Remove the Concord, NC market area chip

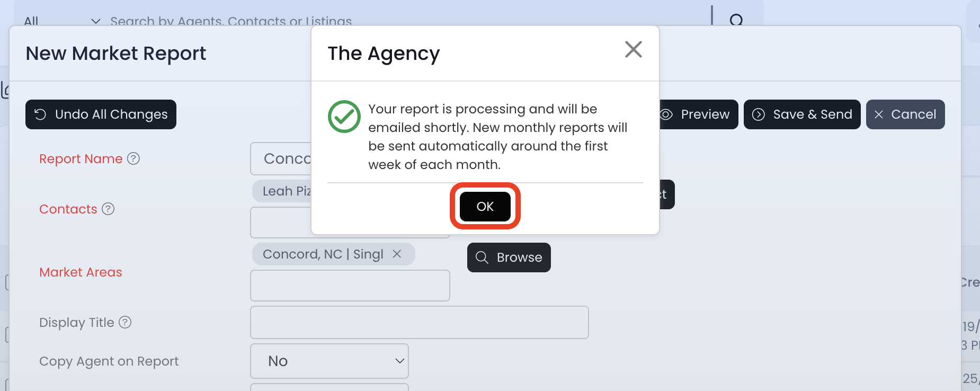pyautogui.click(x=397, y=254)
